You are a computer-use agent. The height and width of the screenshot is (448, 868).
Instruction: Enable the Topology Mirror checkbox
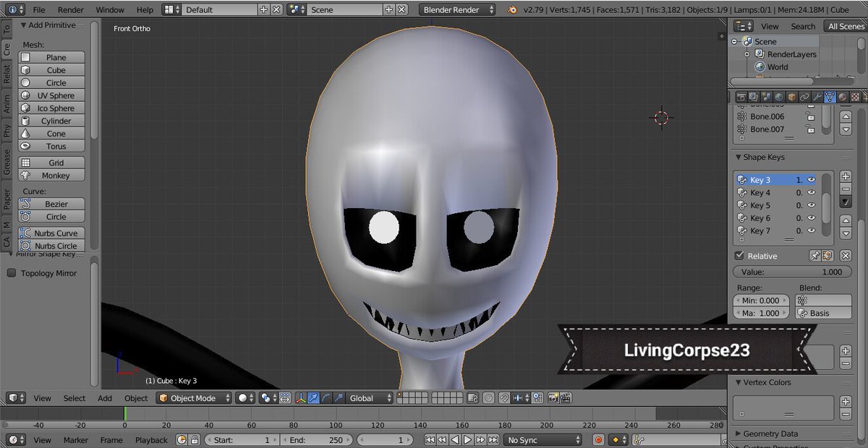coord(12,273)
